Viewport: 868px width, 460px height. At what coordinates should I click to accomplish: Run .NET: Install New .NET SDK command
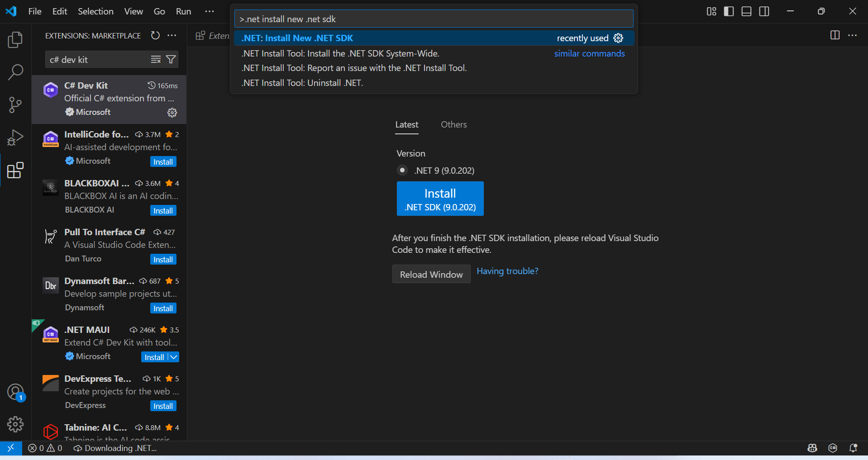(434, 38)
